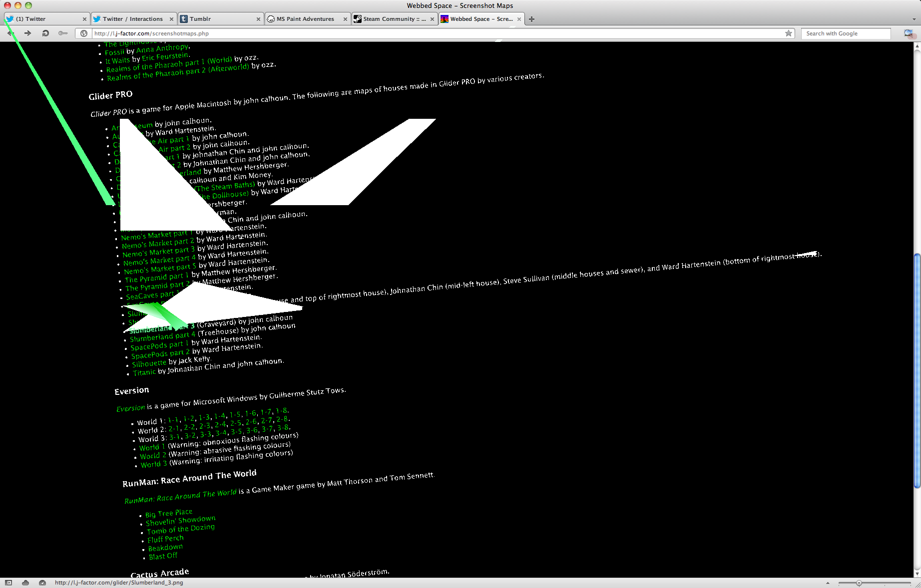Bookmark page with the star icon
Viewport: 921px width, 588px height.
tap(789, 33)
